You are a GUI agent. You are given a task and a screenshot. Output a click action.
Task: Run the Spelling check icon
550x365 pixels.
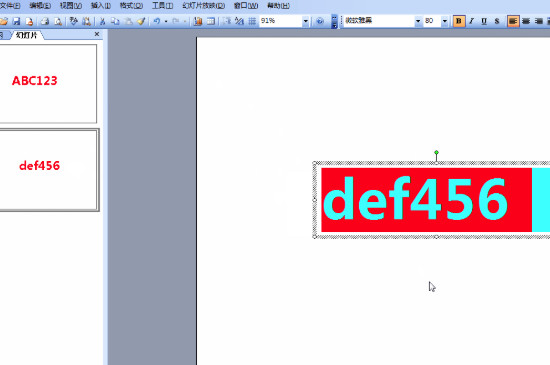coord(73,21)
